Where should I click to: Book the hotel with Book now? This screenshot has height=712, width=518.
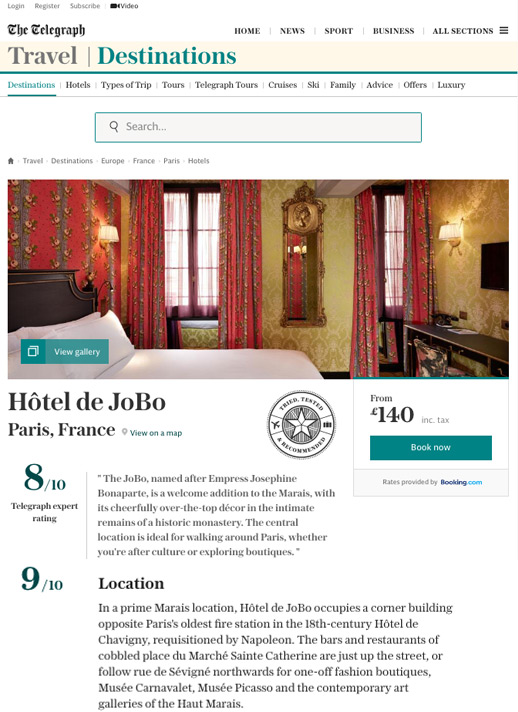(431, 448)
